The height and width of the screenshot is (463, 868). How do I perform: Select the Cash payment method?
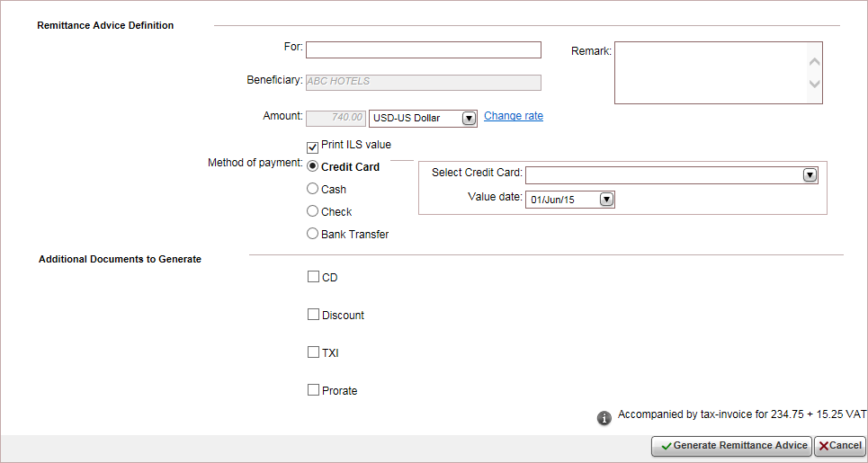[313, 189]
